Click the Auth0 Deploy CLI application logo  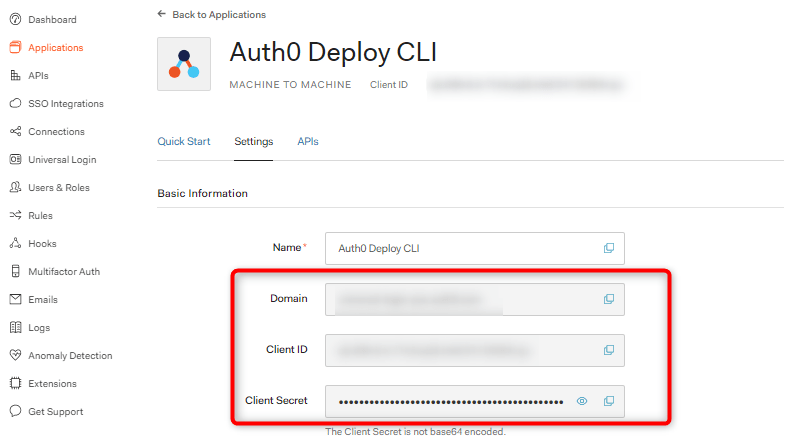point(184,64)
